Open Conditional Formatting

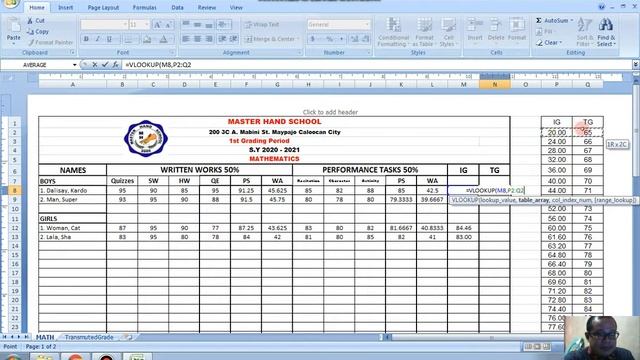393,32
